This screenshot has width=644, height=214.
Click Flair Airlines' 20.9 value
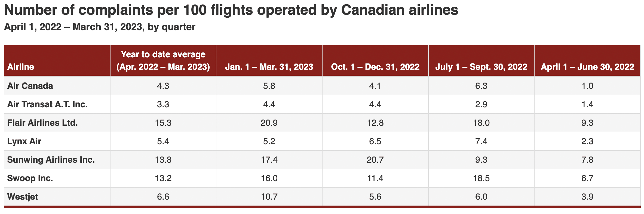(x=269, y=123)
